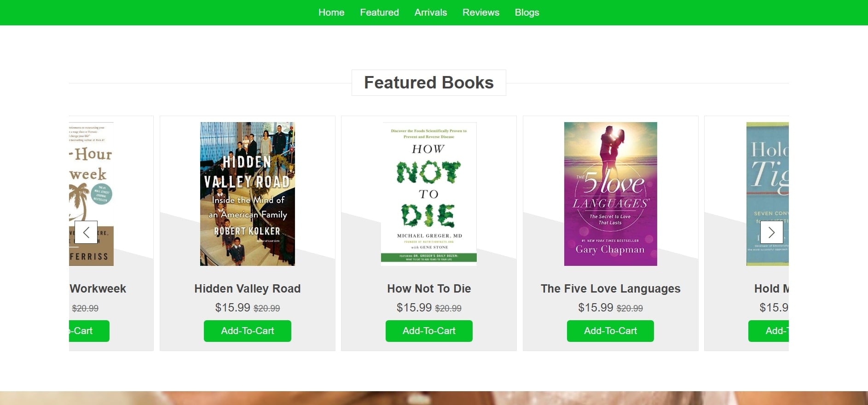
Task: Click the 4-Hour Workweek cover image
Action: pos(92,175)
